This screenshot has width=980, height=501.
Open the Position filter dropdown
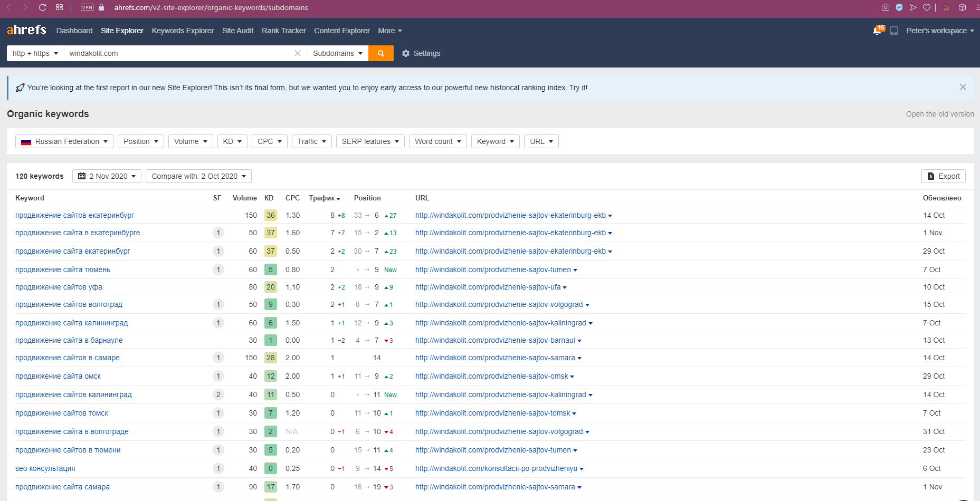[141, 141]
